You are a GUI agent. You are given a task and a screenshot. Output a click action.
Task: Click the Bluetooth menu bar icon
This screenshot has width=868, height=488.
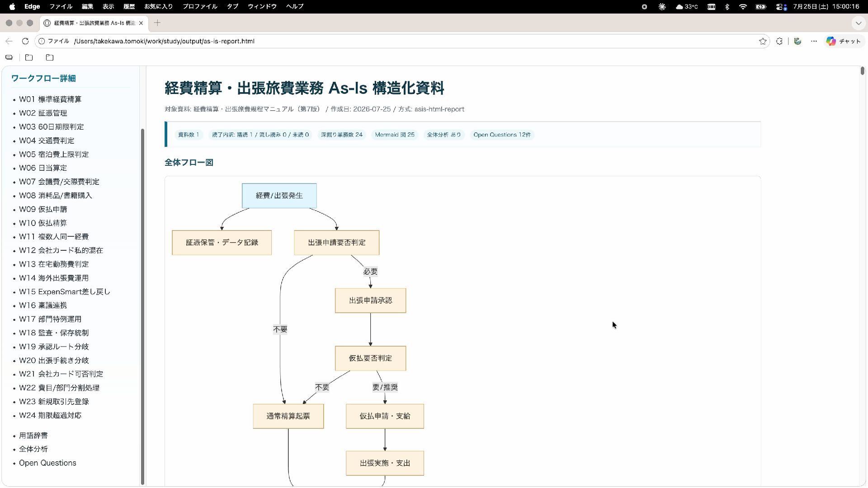pos(727,7)
